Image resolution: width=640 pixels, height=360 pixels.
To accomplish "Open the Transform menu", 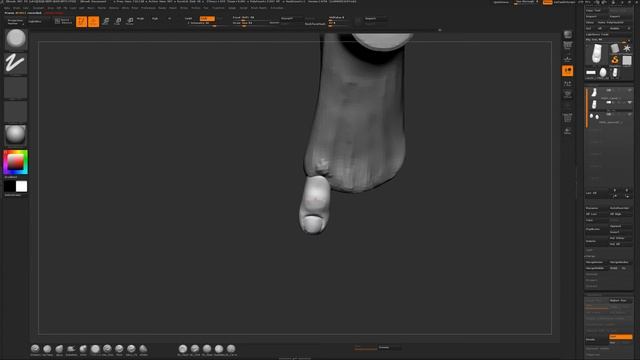I will click(x=218, y=8).
